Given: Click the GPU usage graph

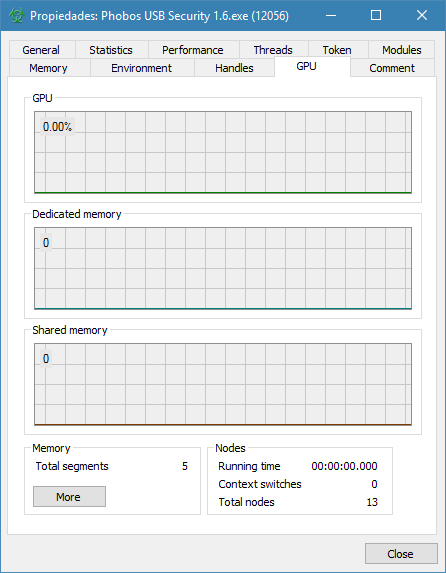Looking at the screenshot, I should [223, 152].
